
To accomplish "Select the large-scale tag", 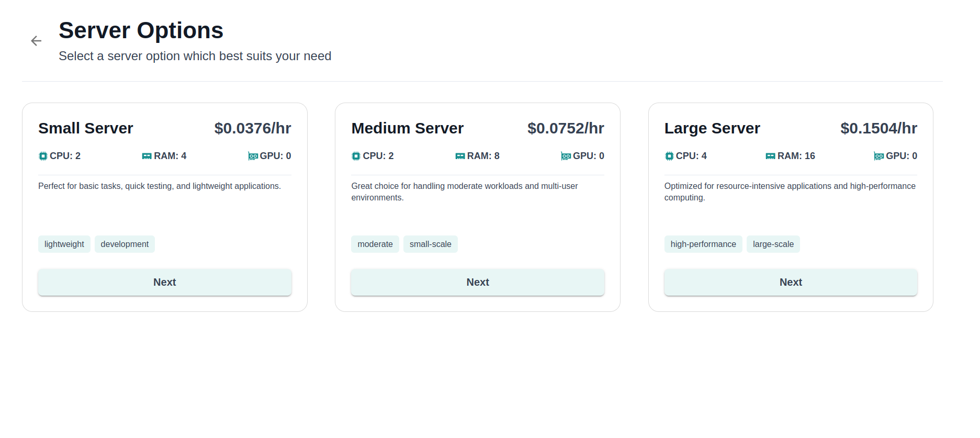I will click(773, 244).
